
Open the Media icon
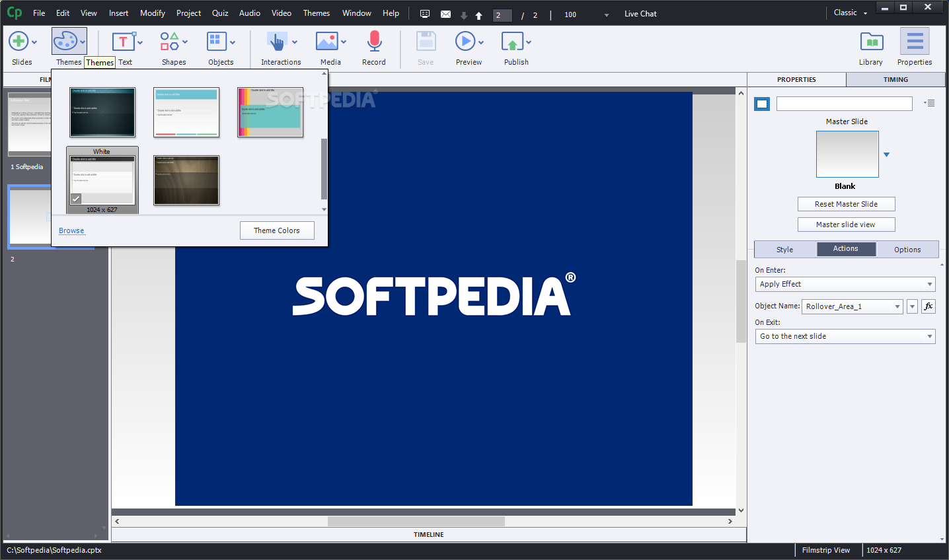pos(326,42)
